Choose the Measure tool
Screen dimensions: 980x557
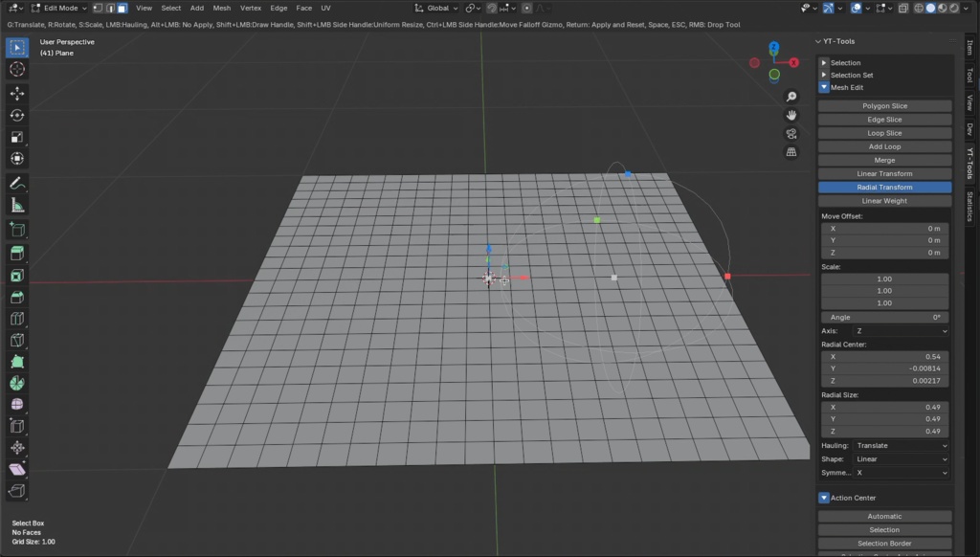[x=16, y=205]
